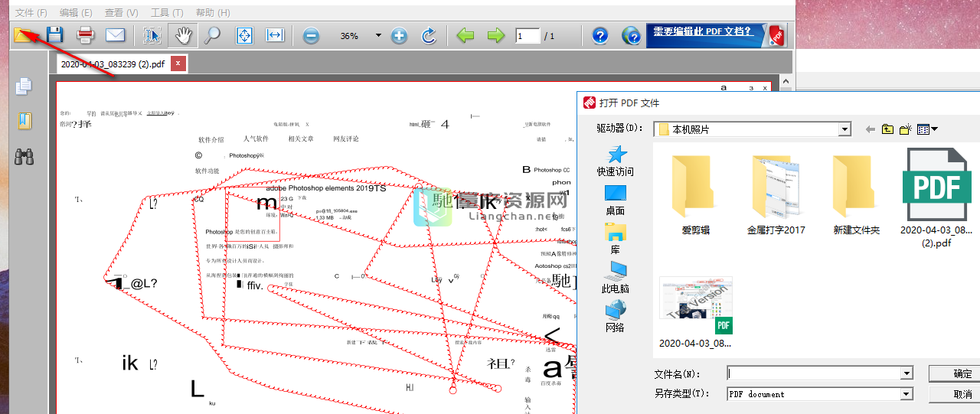
Task: Zoom in with the plus button
Action: 399,36
